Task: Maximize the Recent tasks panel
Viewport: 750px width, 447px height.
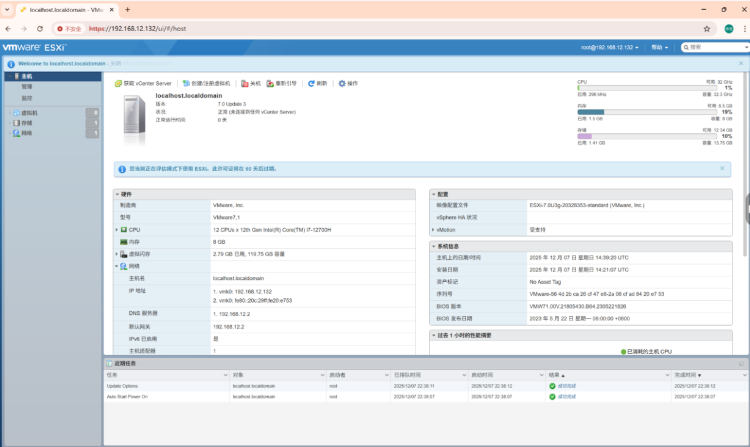Action: coord(741,363)
